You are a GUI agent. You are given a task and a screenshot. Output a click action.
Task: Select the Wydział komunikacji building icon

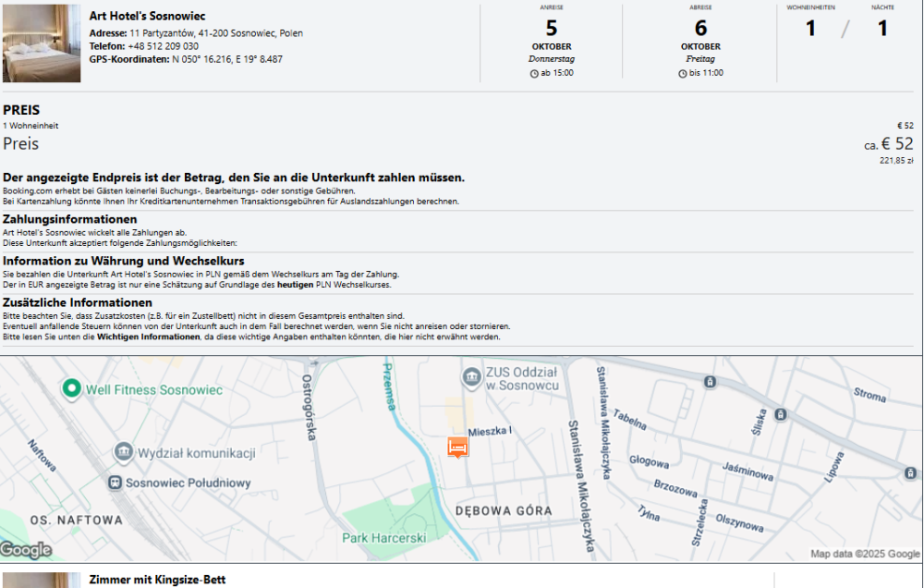[123, 452]
